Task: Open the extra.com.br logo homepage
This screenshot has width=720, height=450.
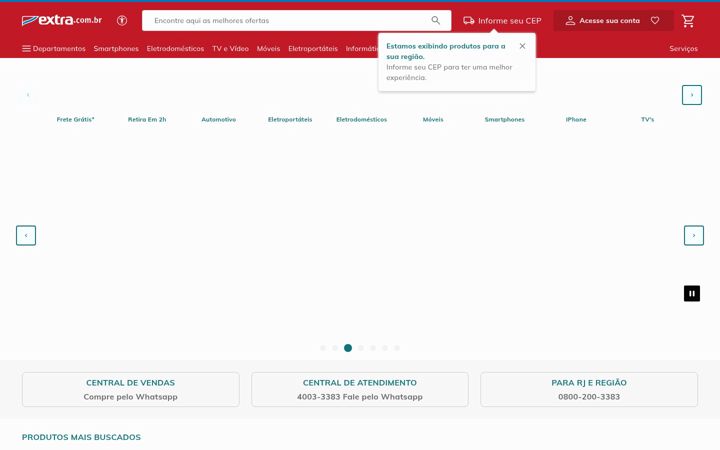Action: click(x=62, y=20)
